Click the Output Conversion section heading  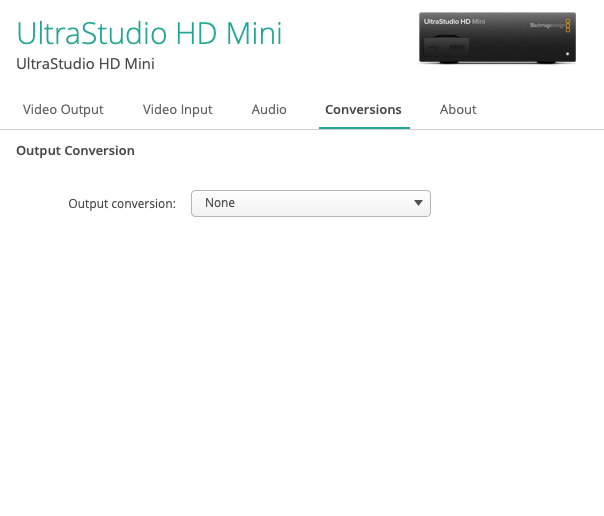pyautogui.click(x=76, y=151)
